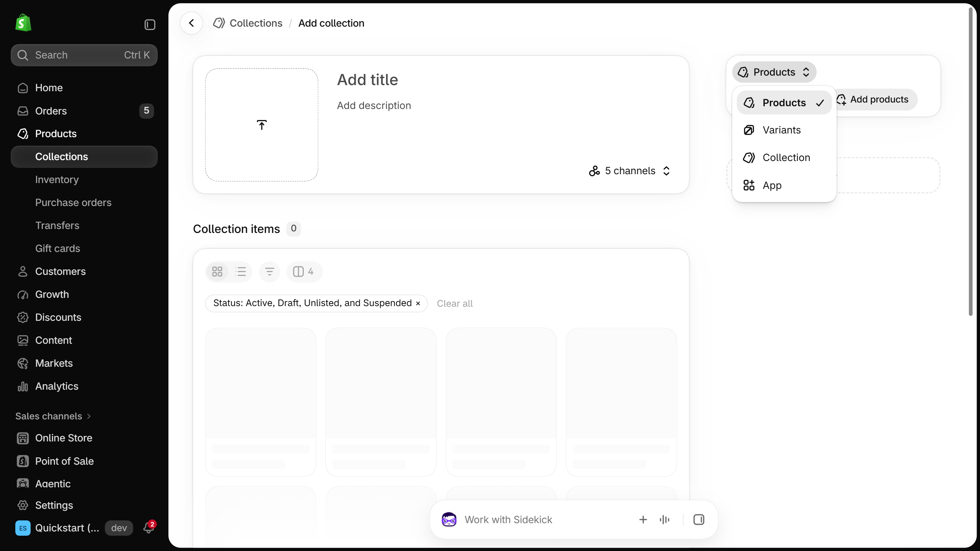Open Customers section
980x551 pixels.
click(x=84, y=272)
